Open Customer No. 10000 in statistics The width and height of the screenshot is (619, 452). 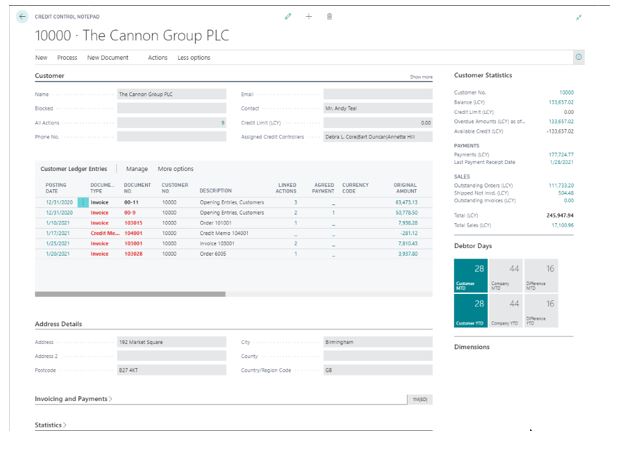[x=566, y=92]
